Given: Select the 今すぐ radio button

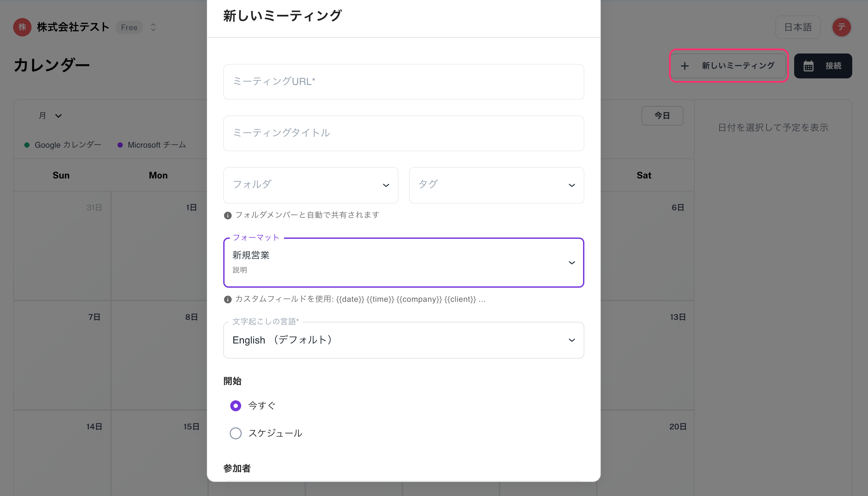Looking at the screenshot, I should coord(235,406).
